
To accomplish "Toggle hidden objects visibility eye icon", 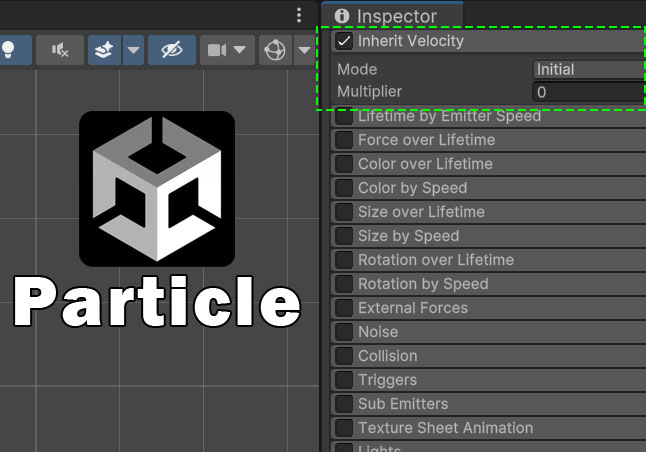I will (x=172, y=50).
